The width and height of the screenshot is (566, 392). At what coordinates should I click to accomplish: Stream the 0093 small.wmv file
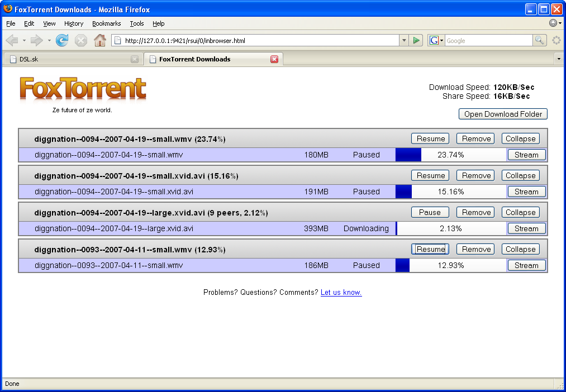(527, 265)
